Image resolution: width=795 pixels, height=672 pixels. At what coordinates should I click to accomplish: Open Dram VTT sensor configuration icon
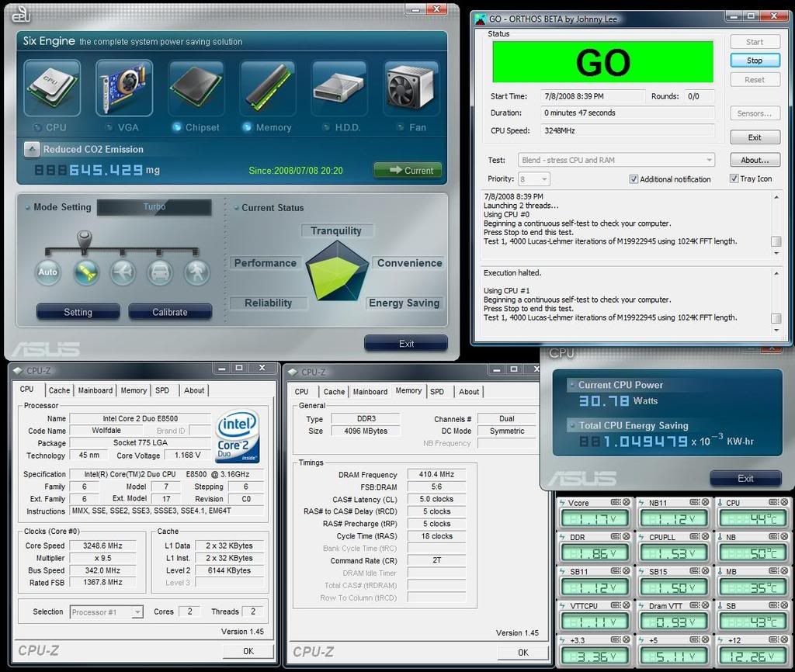coord(695,605)
